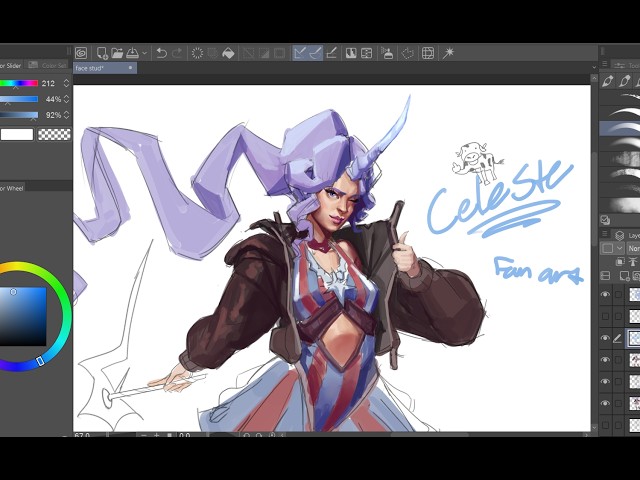Image resolution: width=640 pixels, height=480 pixels.
Task: Click the New raster layer icon
Action: [x=624, y=276]
